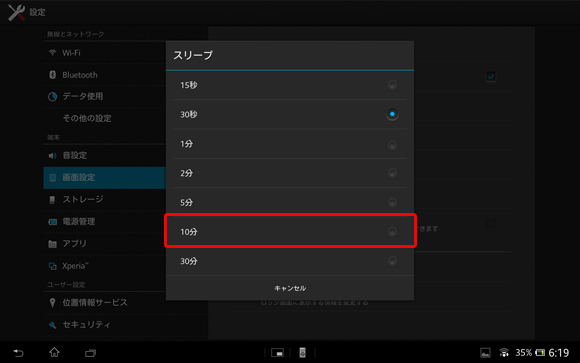Choose the 1分 option label
Screen dimensions: 580x363
click(186, 144)
